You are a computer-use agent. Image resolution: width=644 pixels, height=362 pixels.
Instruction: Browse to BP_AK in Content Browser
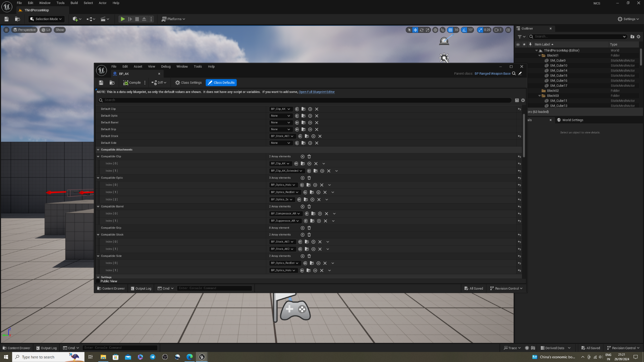tap(112, 83)
